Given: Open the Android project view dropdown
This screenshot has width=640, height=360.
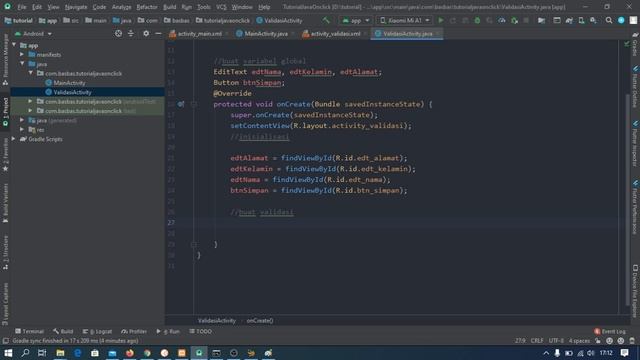Looking at the screenshot, I should tap(33, 33).
